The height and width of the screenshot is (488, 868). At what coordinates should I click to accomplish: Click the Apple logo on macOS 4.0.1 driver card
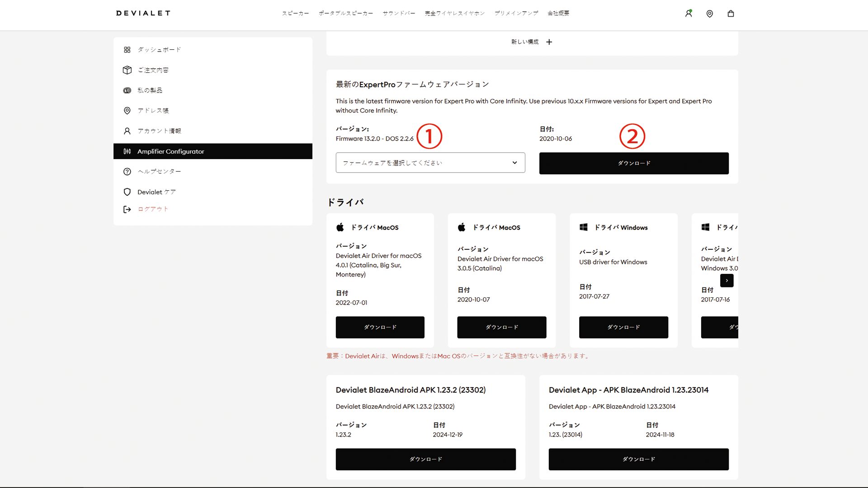(340, 227)
